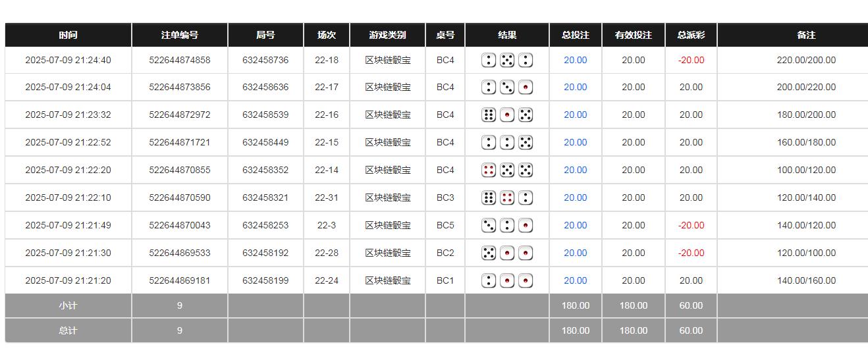Open the blue 20.00 total bet for order 522644874858

click(575, 60)
